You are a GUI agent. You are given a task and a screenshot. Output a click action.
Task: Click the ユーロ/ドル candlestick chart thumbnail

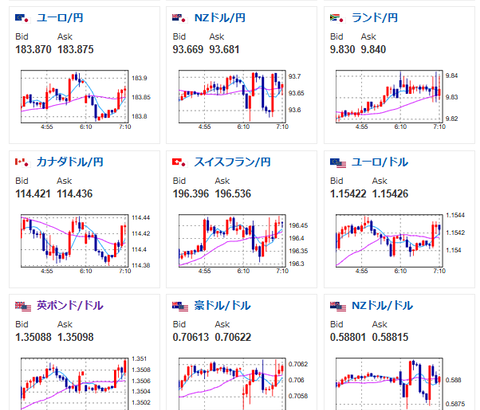[x=400, y=244]
